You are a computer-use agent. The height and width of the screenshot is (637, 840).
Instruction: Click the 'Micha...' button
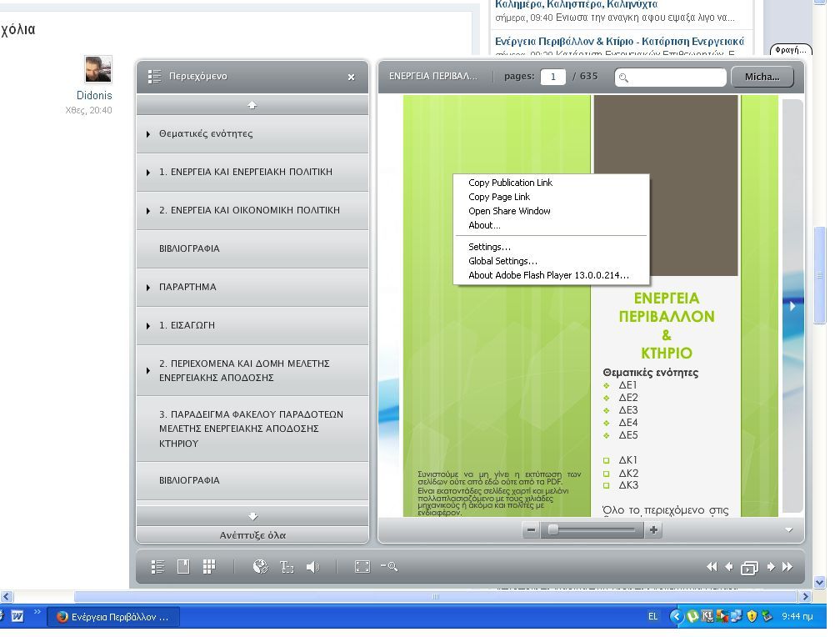point(762,77)
